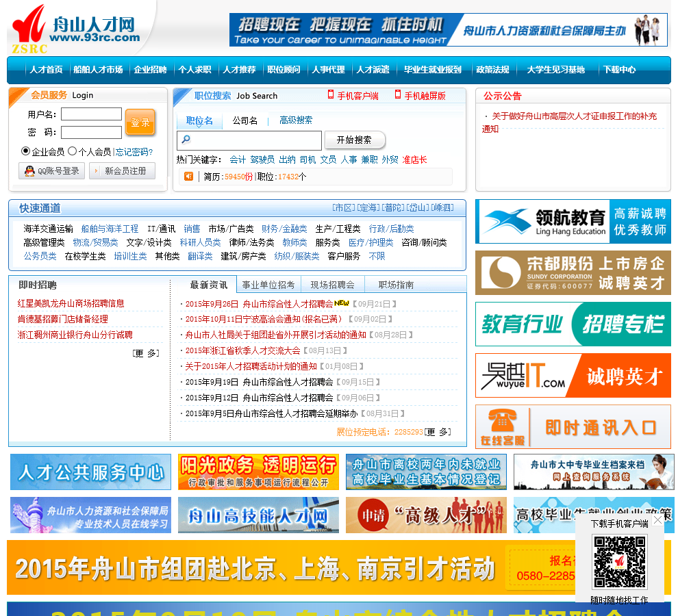The width and height of the screenshot is (678, 616).
Task: Click the phone icon next to 手机触屏版
Action: (398, 95)
